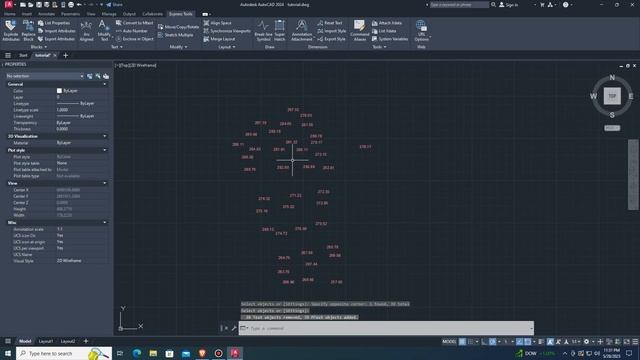Image resolution: width=640 pixels, height=360 pixels.
Task: Open the AutoCAD application menu logo
Action: point(8,4)
